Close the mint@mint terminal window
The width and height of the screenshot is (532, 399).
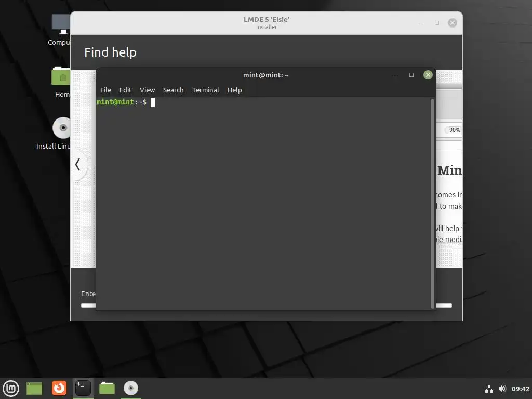428,75
